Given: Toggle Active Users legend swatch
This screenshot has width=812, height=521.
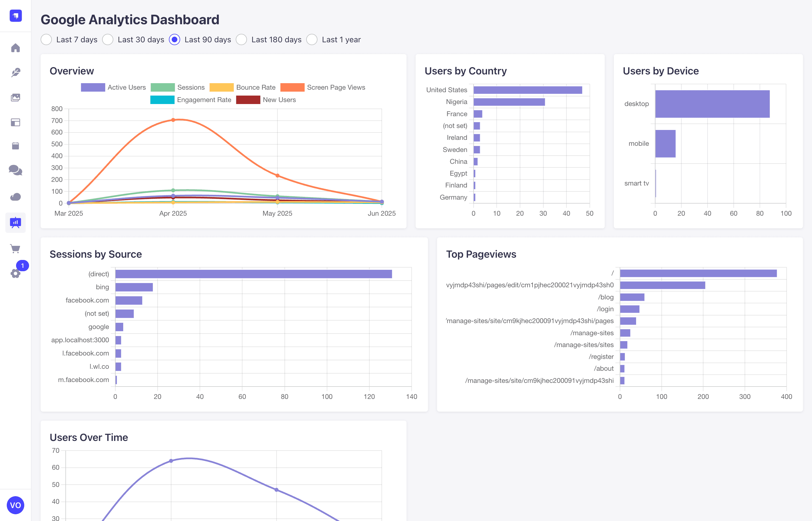Looking at the screenshot, I should tap(93, 87).
